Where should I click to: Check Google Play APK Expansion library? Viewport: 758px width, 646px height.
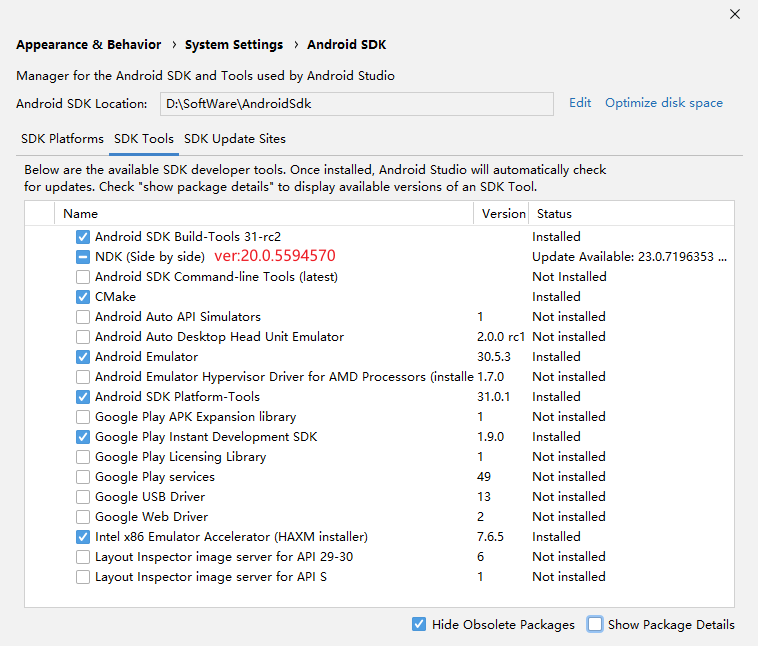[83, 417]
